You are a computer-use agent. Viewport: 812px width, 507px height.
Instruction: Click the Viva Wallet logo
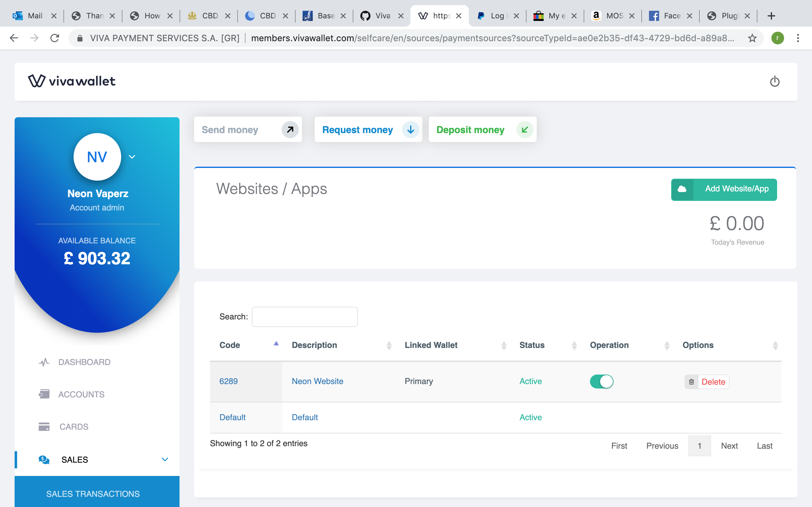coord(71,81)
